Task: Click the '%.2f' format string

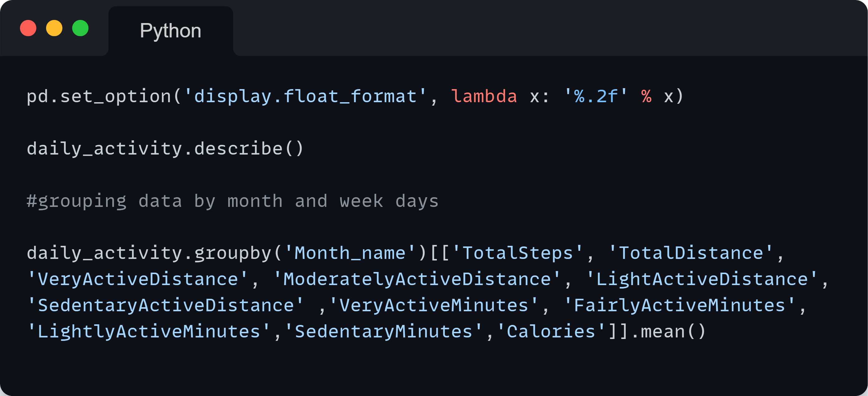Action: [x=596, y=97]
